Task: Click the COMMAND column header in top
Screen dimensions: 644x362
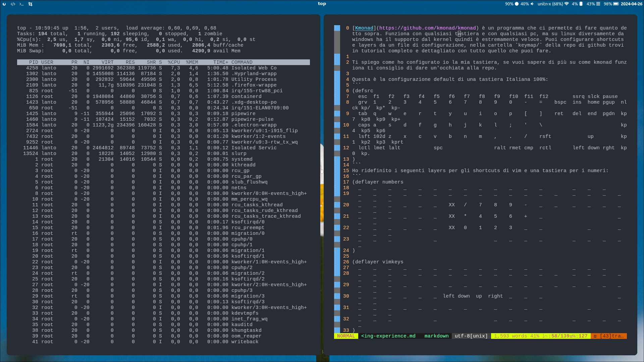Action: 241,62
